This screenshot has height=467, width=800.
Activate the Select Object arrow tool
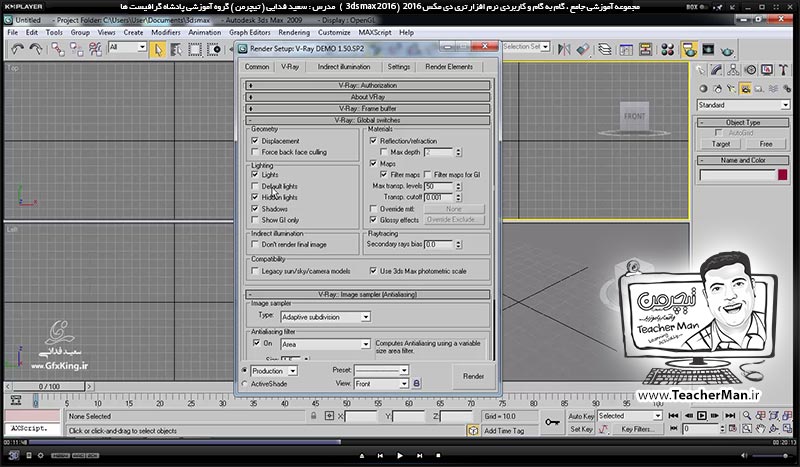coord(158,49)
